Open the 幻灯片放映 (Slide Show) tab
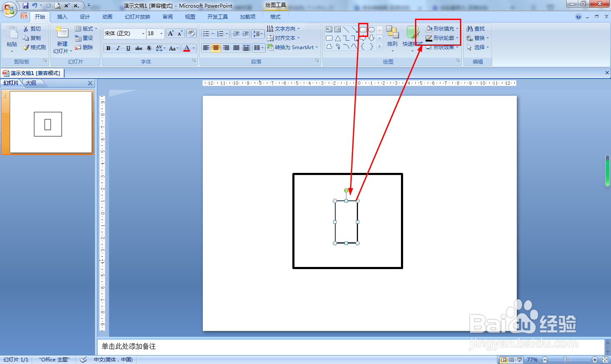This screenshot has width=611, height=364. (x=137, y=17)
